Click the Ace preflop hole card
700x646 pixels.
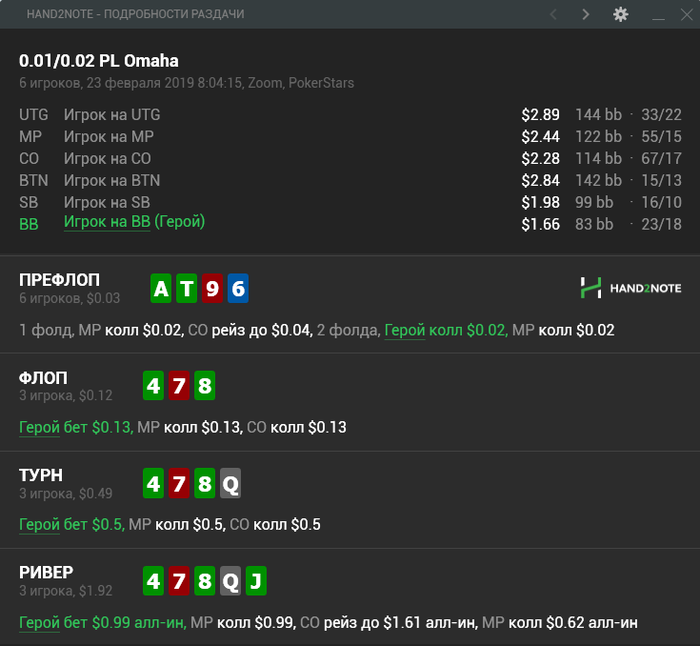point(161,288)
